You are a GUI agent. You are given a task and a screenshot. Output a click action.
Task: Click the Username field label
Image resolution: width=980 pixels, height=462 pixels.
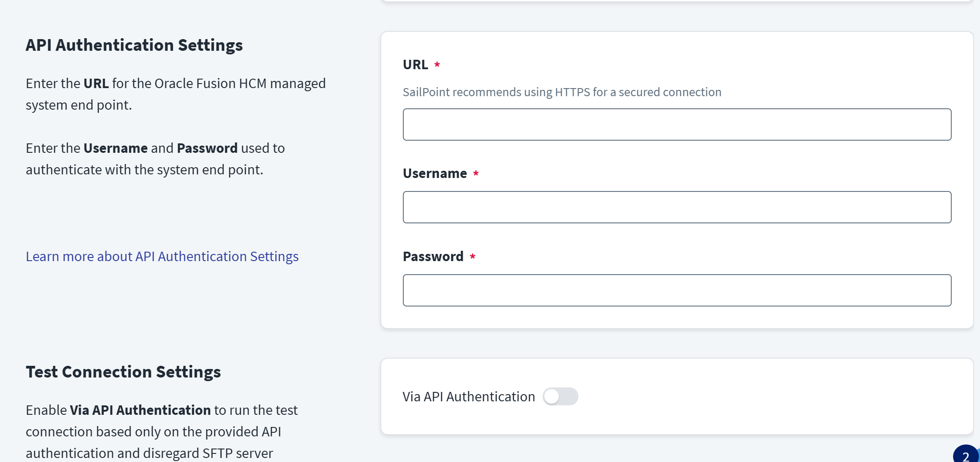tap(435, 173)
